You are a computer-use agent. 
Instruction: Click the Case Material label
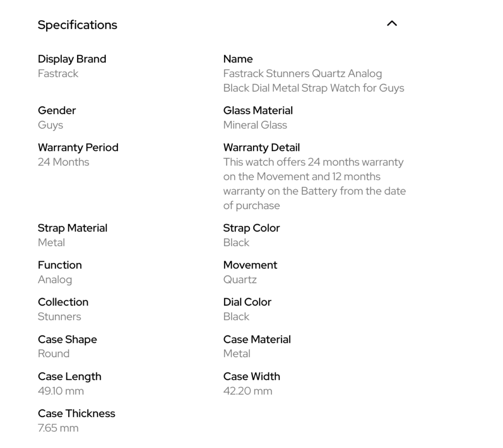[x=257, y=339]
